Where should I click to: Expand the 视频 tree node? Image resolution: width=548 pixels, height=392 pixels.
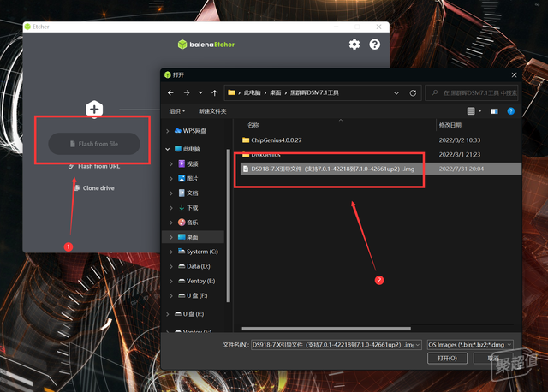point(171,163)
